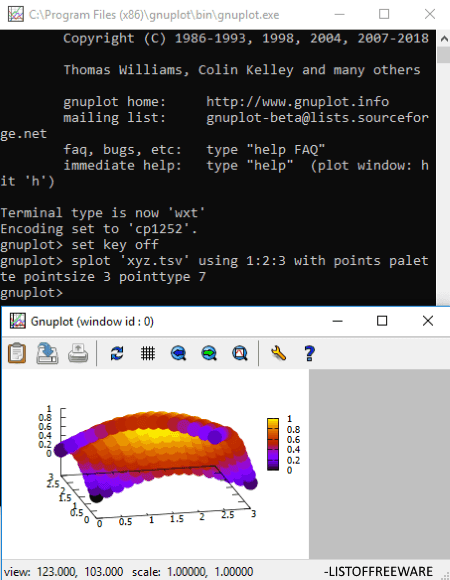Click the last empty gnuplot> prompt
The height and width of the screenshot is (580, 450).
point(31,293)
